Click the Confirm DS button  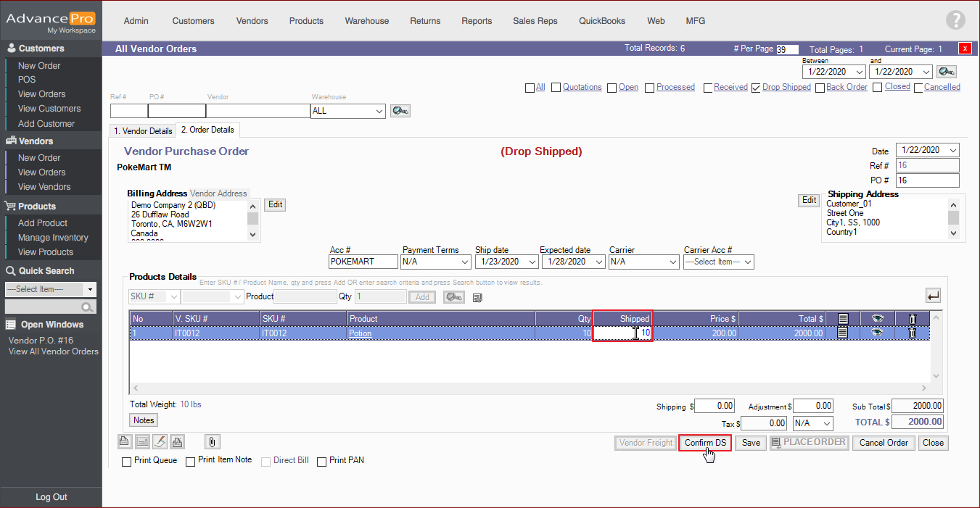(x=705, y=443)
